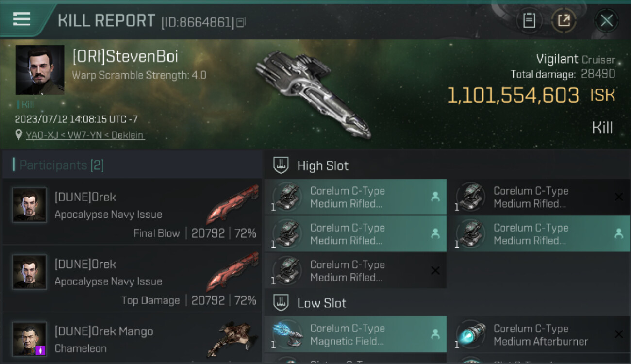The width and height of the screenshot is (631, 364).
Task: Open Orek Mango's character portrait
Action: 30,339
